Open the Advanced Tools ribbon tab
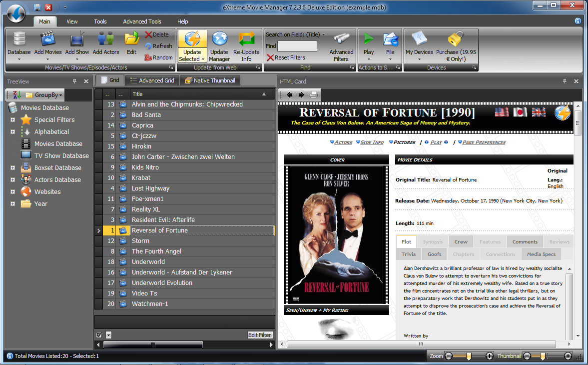The image size is (588, 365). point(142,21)
